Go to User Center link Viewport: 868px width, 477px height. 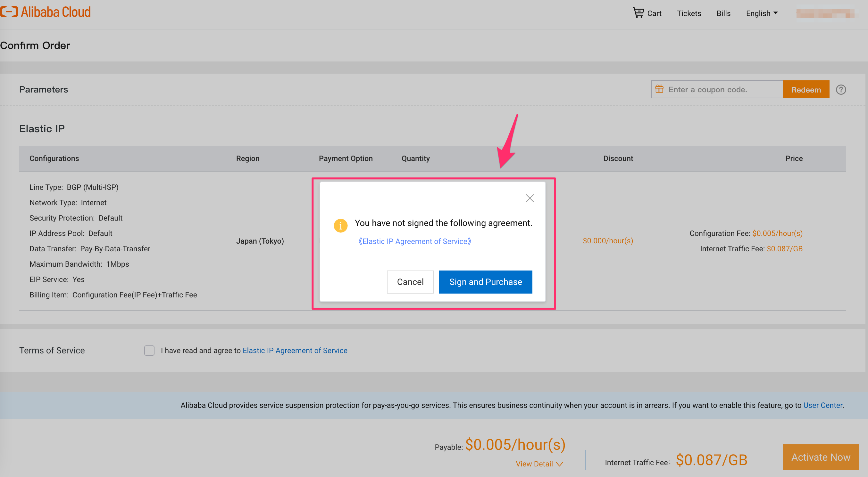tap(822, 405)
